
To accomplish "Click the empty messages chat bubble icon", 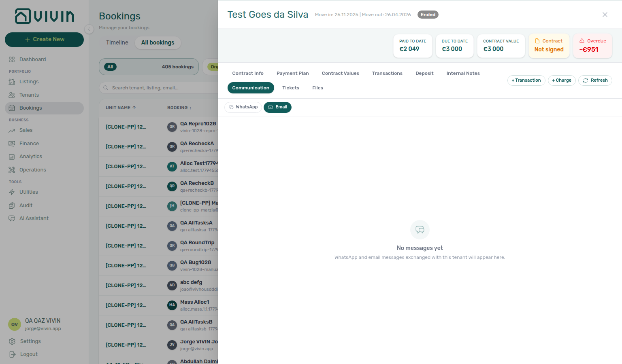I will (420, 230).
